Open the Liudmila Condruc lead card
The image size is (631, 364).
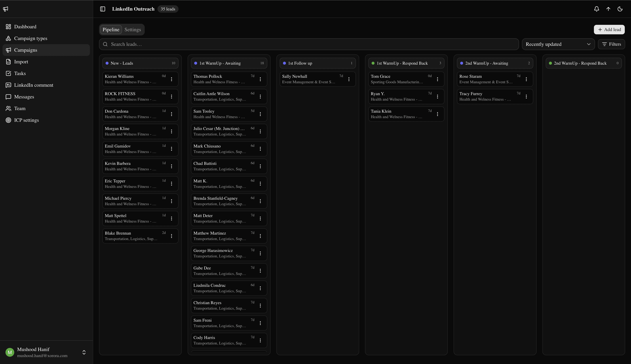click(x=229, y=288)
